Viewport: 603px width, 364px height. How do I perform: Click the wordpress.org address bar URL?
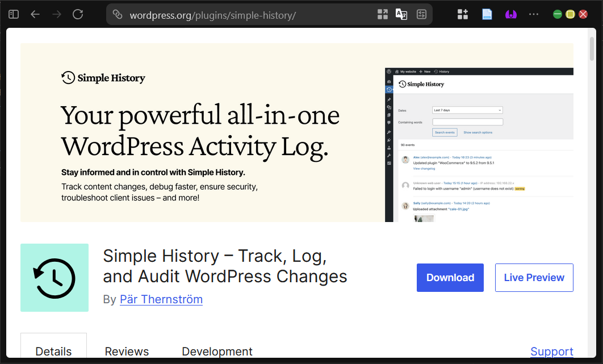[213, 15]
